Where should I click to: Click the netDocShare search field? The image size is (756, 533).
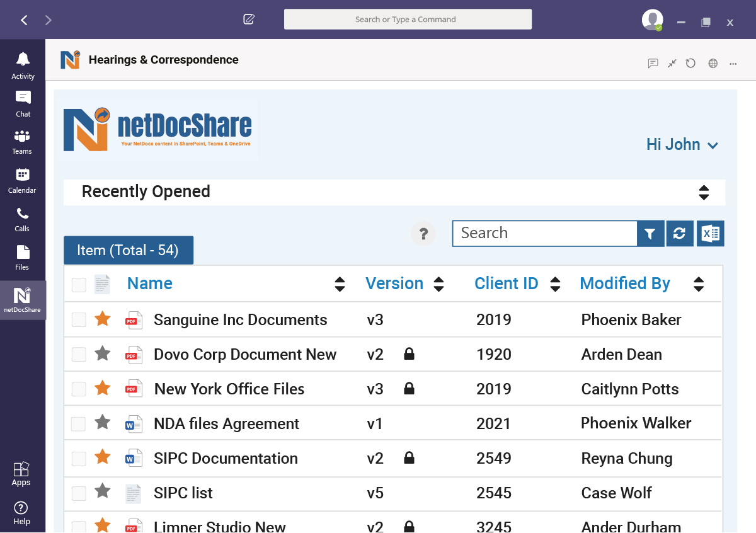pos(545,233)
